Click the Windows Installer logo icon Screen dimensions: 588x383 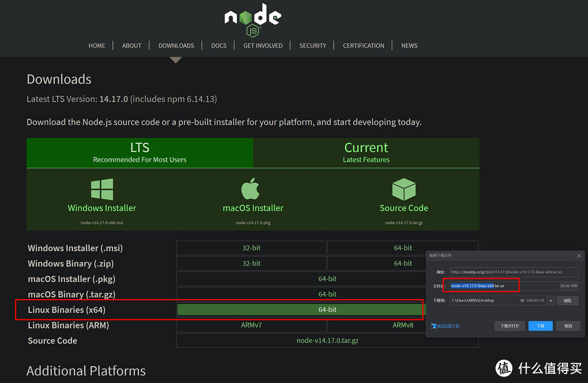tap(102, 189)
